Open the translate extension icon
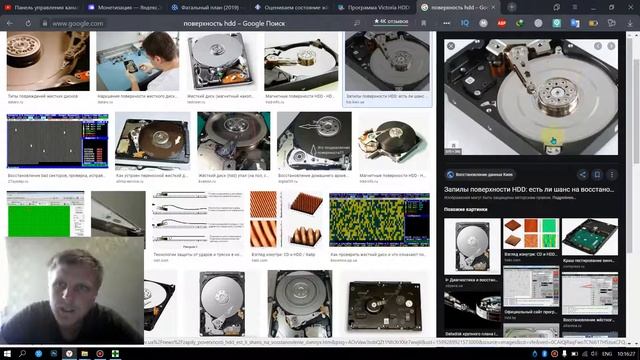This screenshot has height=360, width=640. coord(575,23)
